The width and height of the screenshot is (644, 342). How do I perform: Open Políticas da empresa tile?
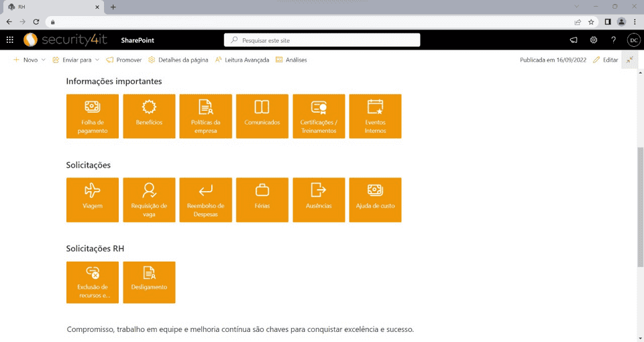[205, 116]
